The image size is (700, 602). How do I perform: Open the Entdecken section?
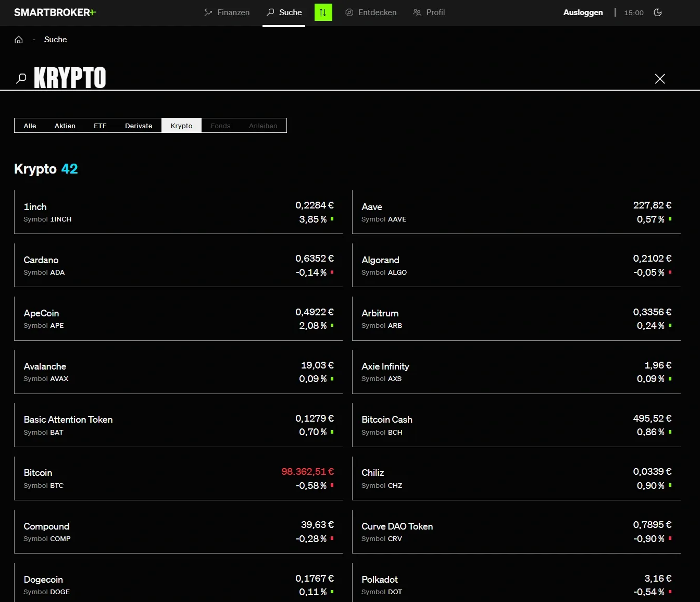click(371, 13)
